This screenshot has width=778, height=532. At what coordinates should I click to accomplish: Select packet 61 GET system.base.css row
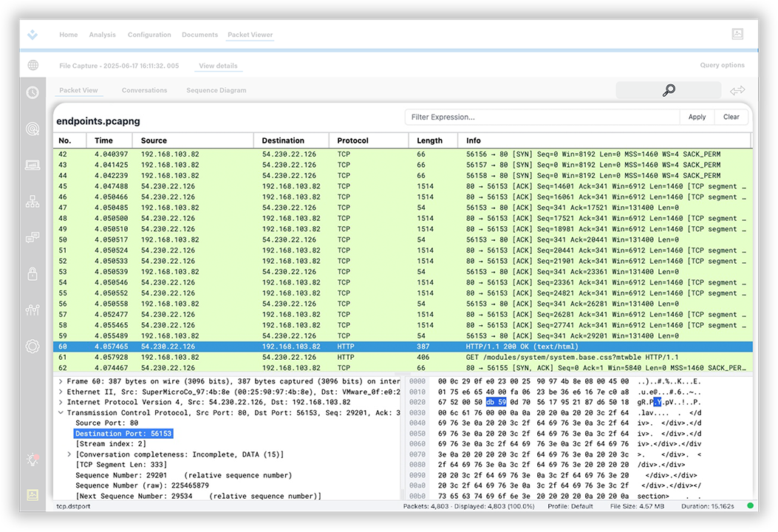click(403, 358)
